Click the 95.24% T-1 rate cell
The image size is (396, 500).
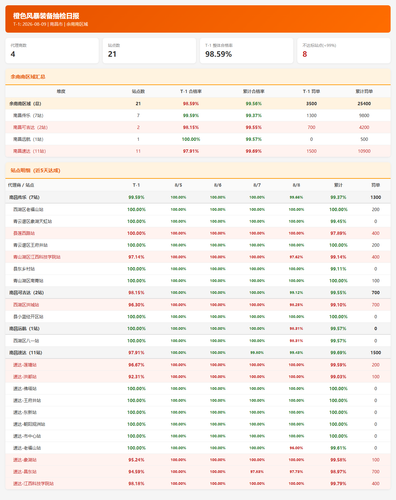136,460
